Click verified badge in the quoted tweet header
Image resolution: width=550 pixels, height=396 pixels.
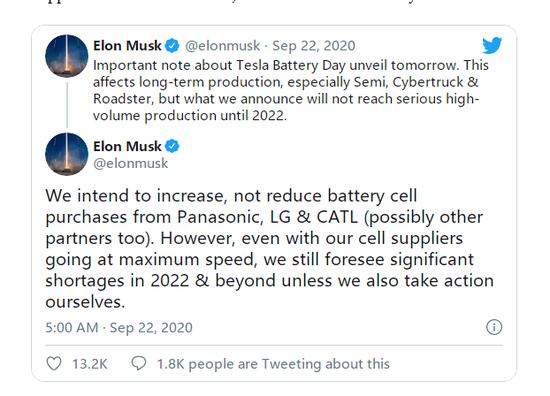tap(172, 46)
